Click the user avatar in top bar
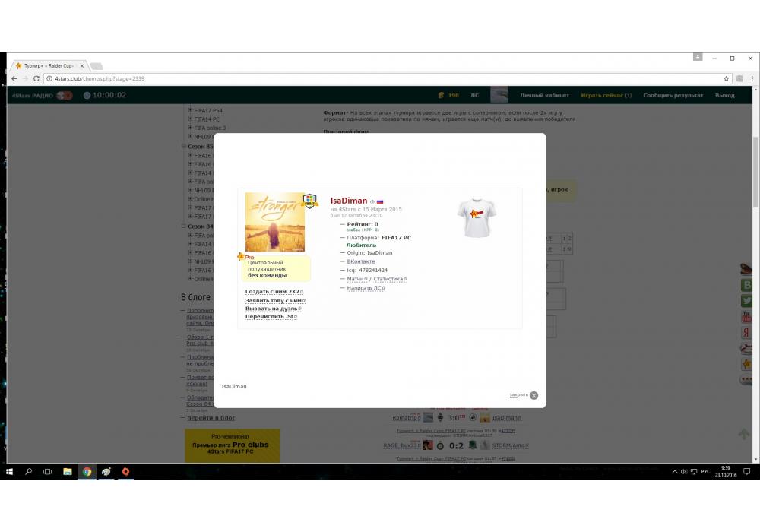 click(x=499, y=95)
